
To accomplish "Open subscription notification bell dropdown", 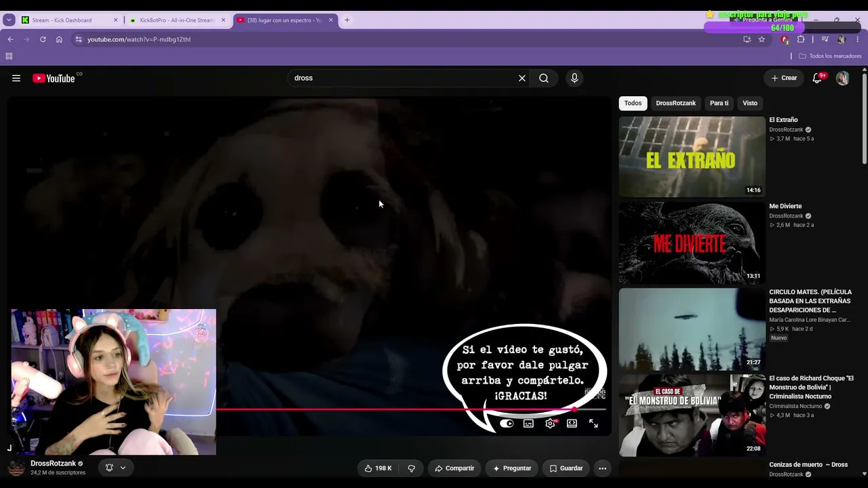I will (115, 468).
